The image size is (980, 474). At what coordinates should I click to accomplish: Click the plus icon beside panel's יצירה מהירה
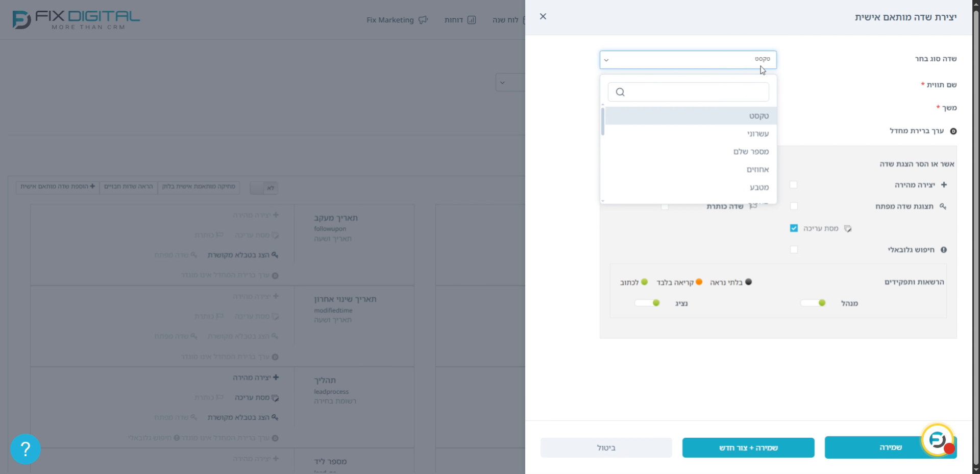point(944,185)
